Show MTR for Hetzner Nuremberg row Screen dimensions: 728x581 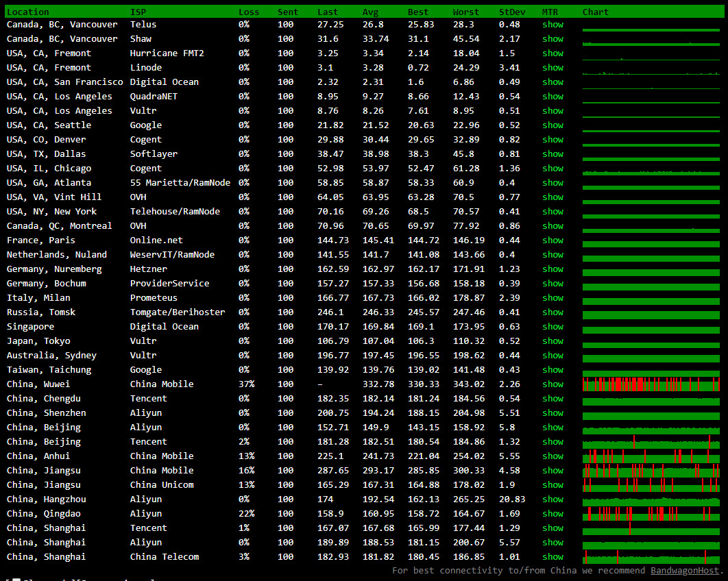[553, 269]
